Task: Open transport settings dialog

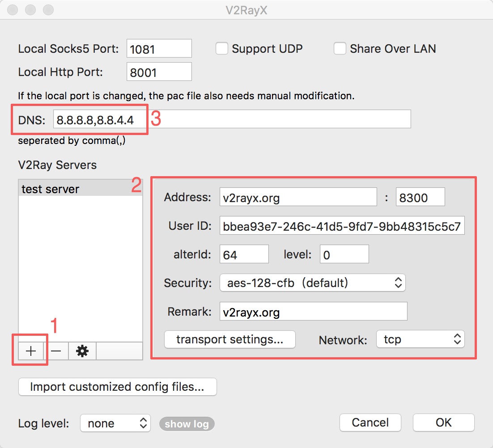Action: click(230, 339)
